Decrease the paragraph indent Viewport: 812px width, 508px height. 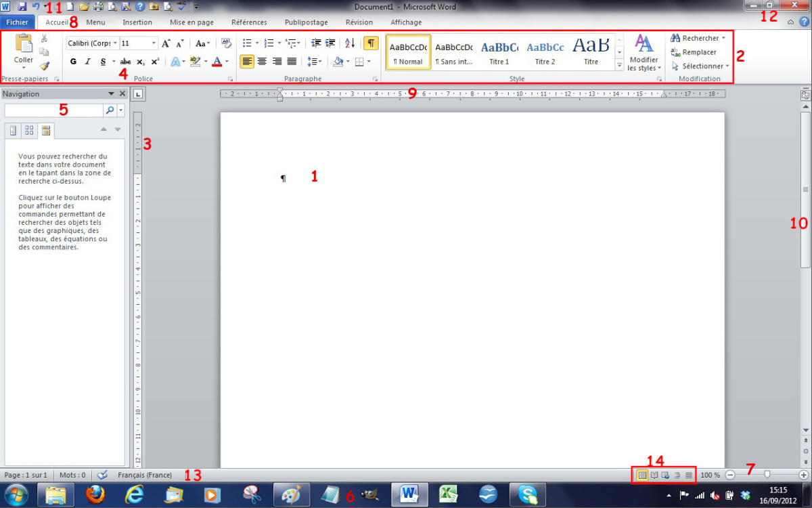316,43
